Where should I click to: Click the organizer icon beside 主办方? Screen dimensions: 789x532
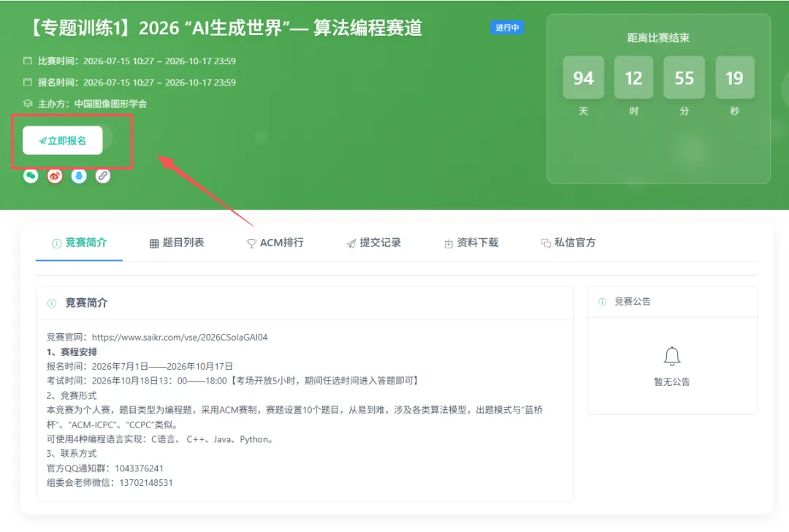tap(28, 104)
